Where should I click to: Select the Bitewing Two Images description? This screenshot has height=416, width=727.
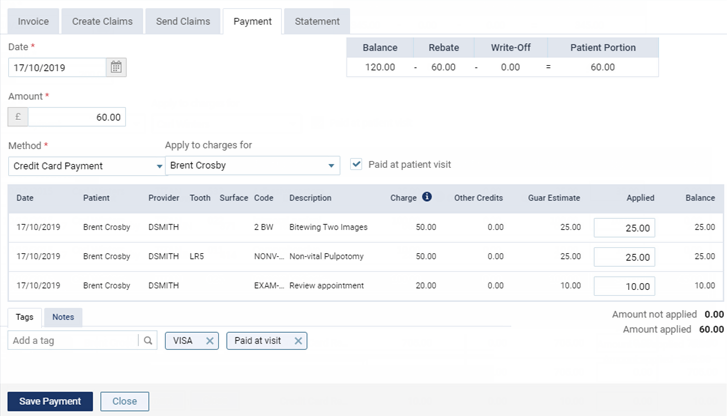[x=328, y=227]
